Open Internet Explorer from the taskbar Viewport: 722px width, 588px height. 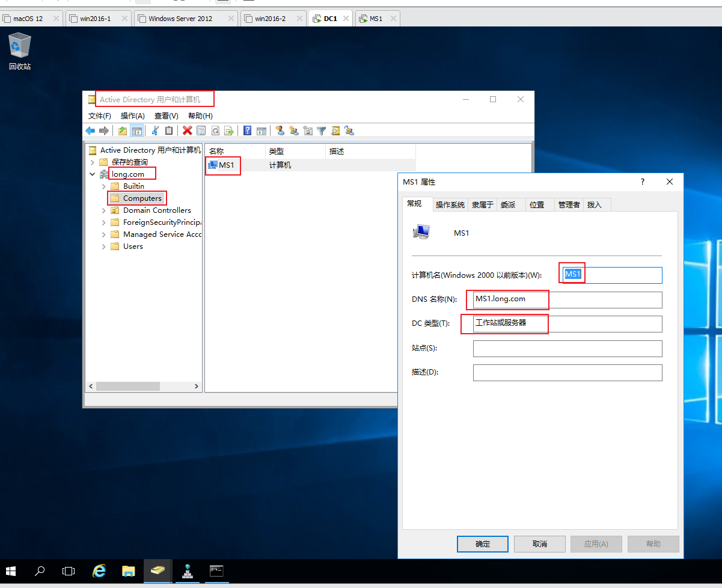tap(100, 571)
